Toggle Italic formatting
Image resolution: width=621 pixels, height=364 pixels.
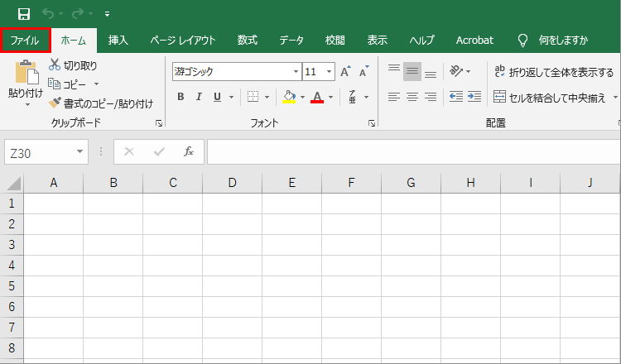point(199,97)
